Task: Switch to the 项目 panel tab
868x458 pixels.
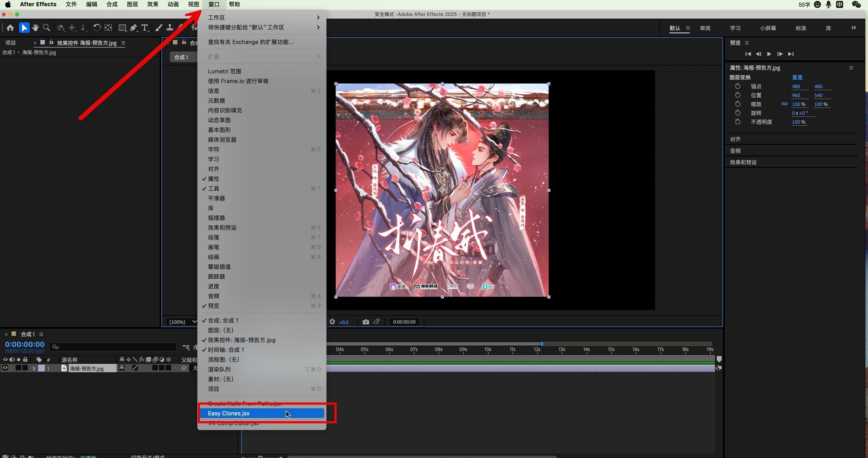Action: [x=10, y=43]
